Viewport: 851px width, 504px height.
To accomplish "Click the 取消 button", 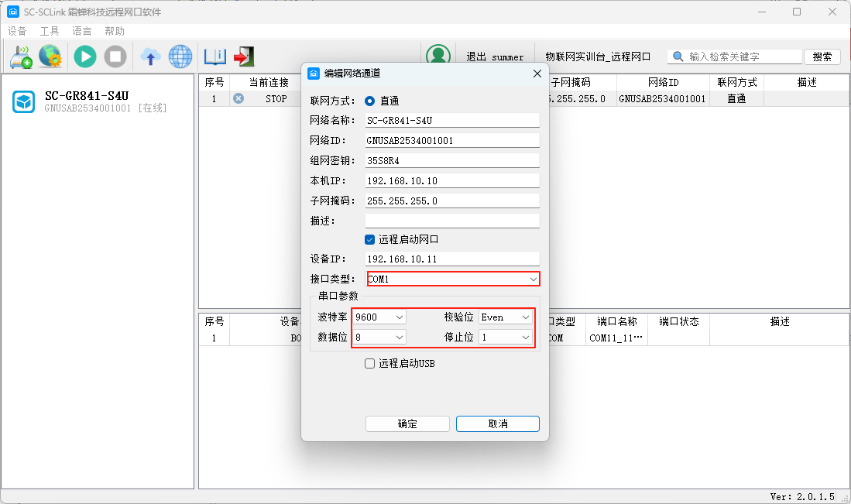I will coord(498,423).
